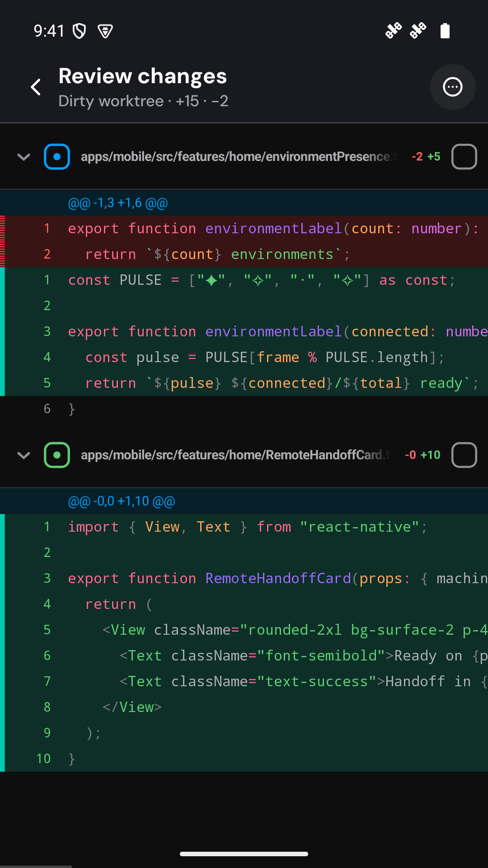
Task: Tap the -0 +10 change count
Action: pos(422,455)
